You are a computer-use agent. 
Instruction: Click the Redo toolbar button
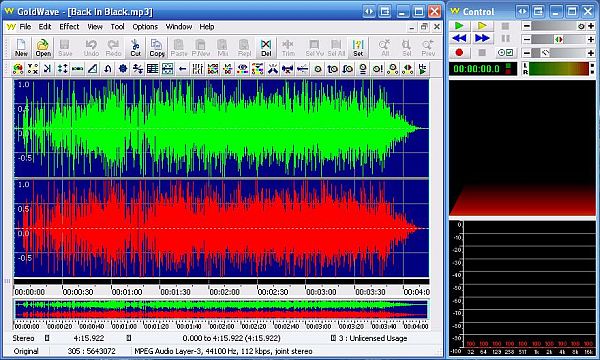[113, 48]
